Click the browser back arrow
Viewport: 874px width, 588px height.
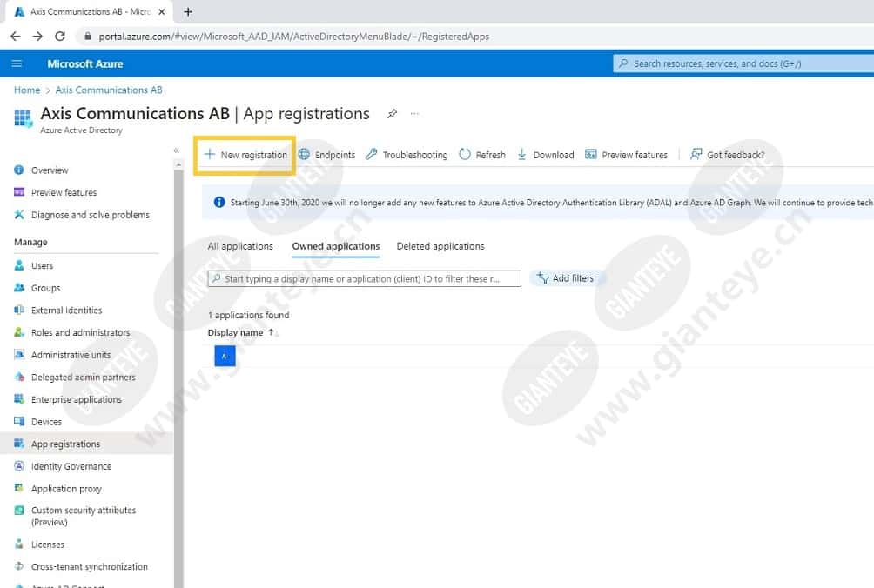(15, 37)
